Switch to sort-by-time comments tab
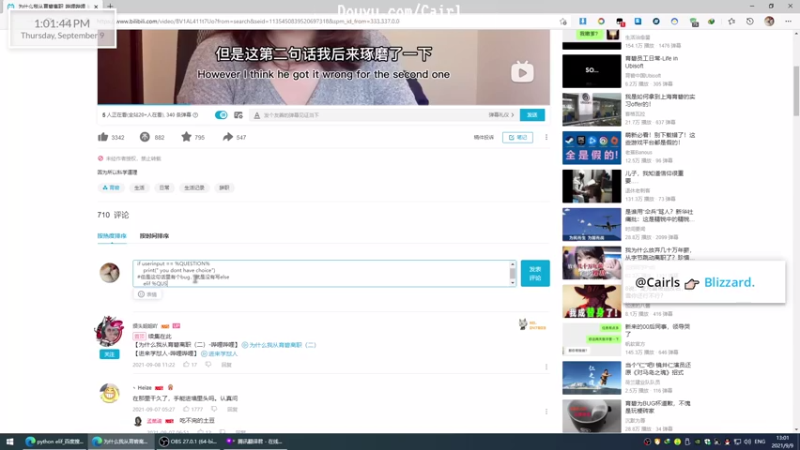This screenshot has height=450, width=800. pos(154,236)
